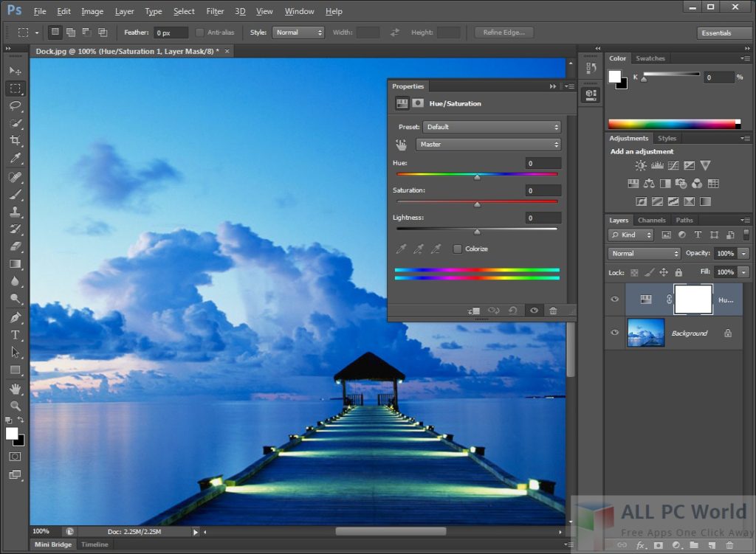
Task: Hide the Background layer
Action: (x=615, y=333)
